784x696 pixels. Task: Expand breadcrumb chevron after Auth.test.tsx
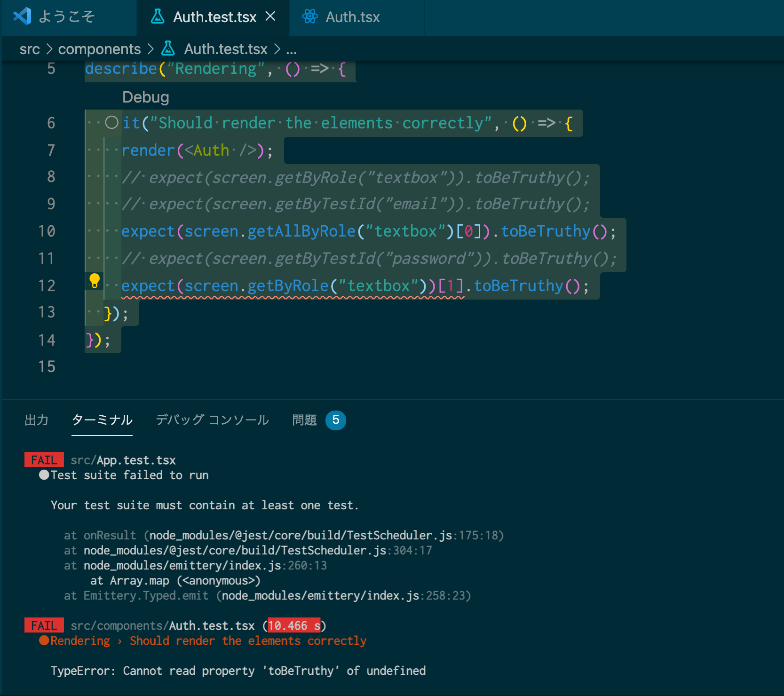coord(277,49)
